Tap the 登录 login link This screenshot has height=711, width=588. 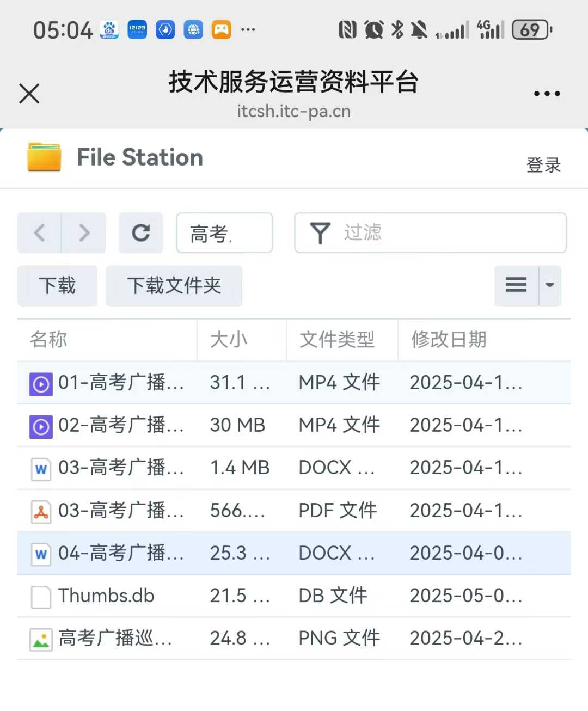click(543, 164)
